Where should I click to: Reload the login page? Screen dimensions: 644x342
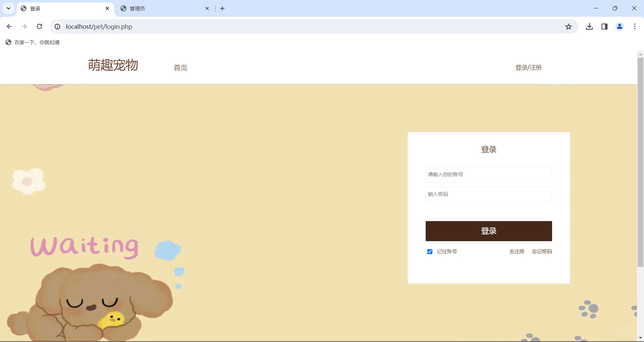[39, 26]
